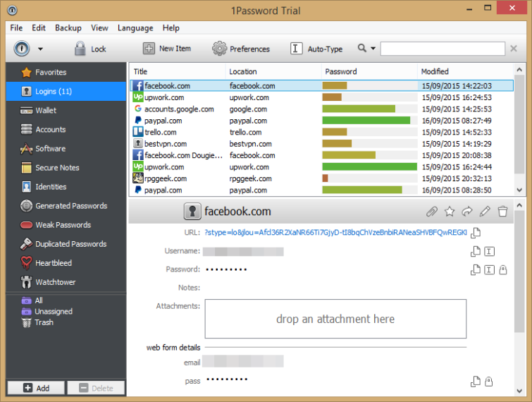Image resolution: width=532 pixels, height=402 pixels.
Task: Sort list by the Location column header
Action: [273, 72]
